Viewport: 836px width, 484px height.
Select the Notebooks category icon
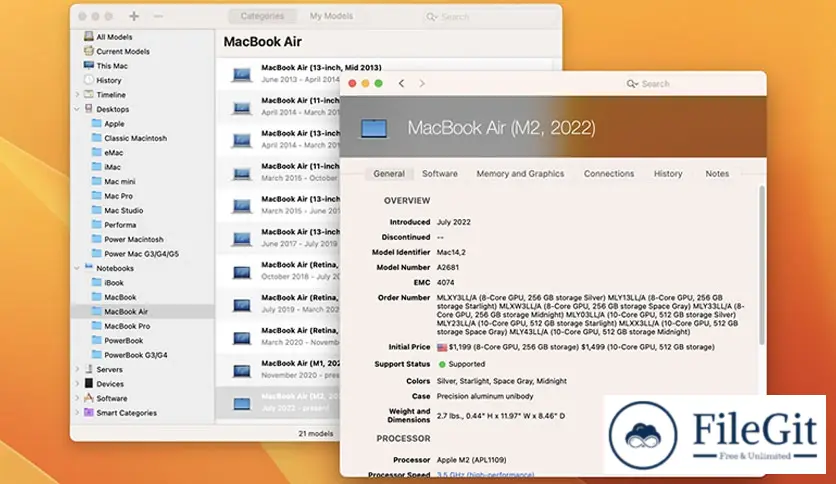pyautogui.click(x=89, y=268)
